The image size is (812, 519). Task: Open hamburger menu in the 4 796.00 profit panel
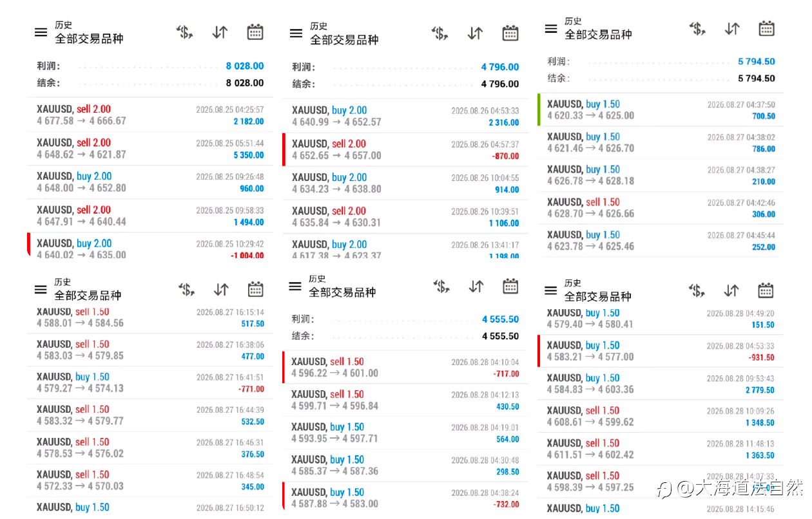[x=296, y=33]
